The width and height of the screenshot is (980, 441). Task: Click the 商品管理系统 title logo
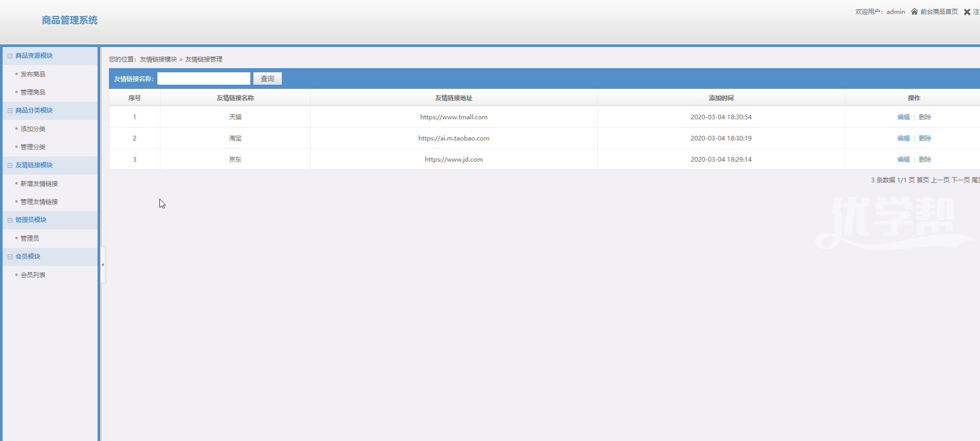pos(70,20)
